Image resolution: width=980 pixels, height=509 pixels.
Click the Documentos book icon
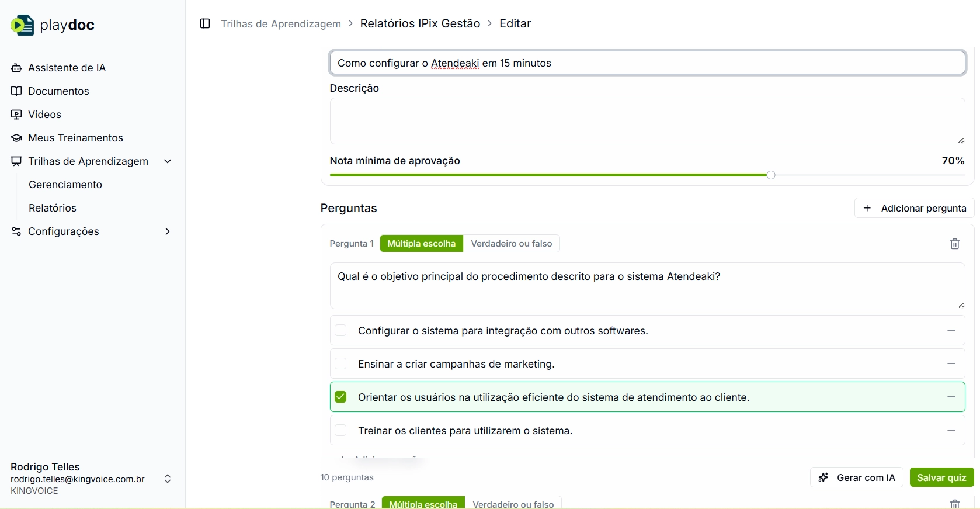16,91
